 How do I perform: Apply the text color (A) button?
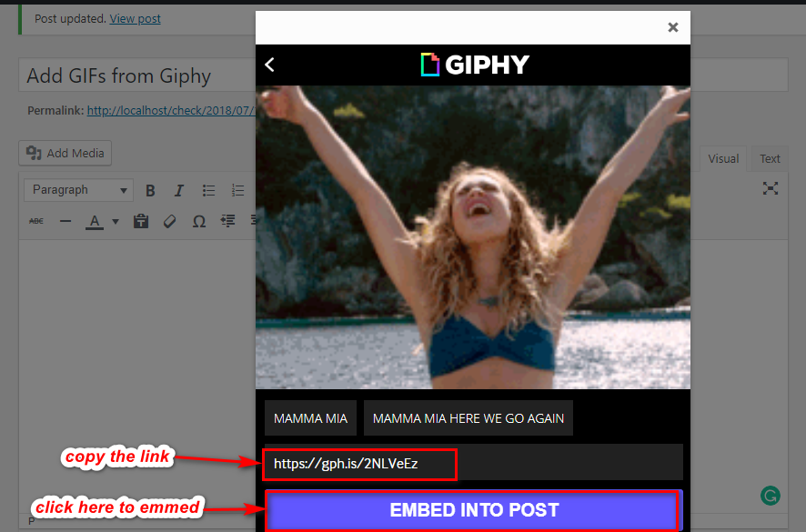tap(94, 222)
